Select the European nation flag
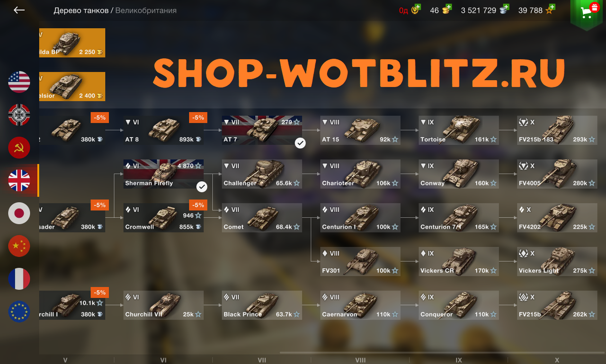 coord(19,311)
